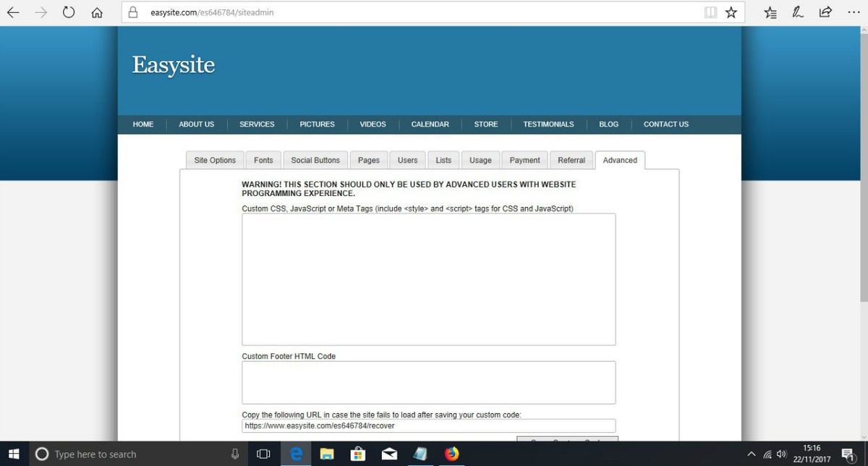
Task: Open the Action Center notifications icon
Action: [849, 454]
